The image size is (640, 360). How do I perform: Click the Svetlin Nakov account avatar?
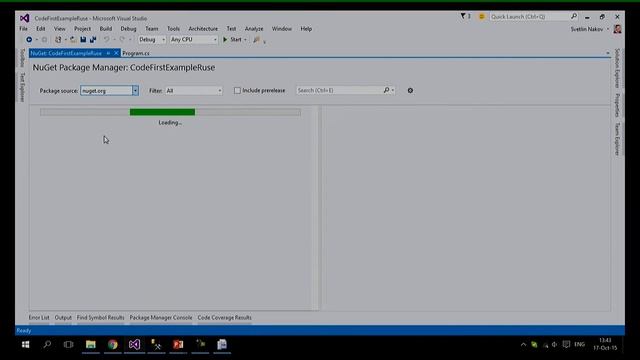point(617,29)
